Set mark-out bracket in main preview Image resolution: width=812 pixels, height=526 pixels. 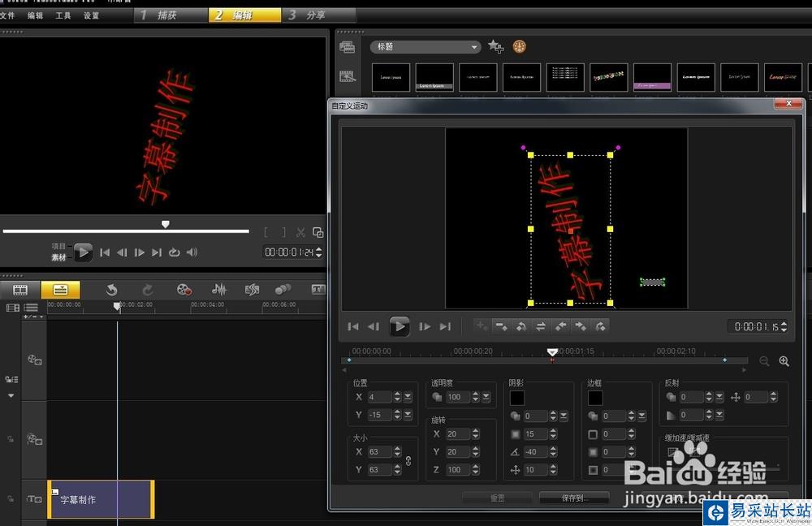click(x=283, y=232)
